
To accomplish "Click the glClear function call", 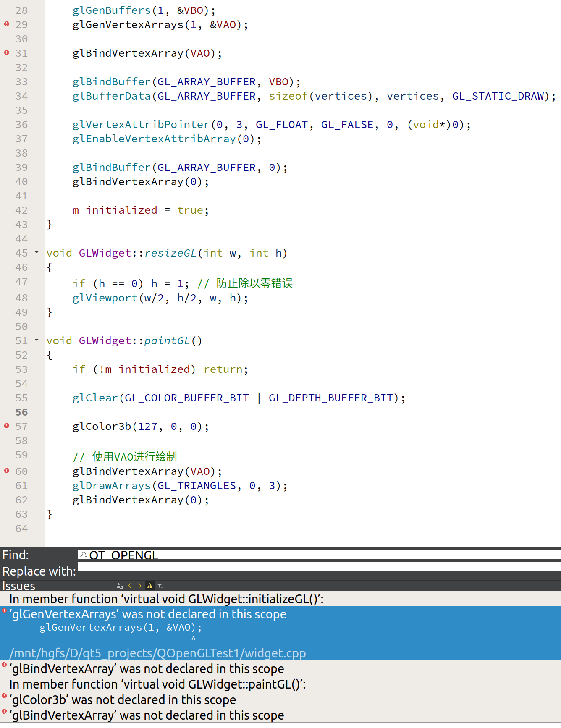I will coord(95,398).
